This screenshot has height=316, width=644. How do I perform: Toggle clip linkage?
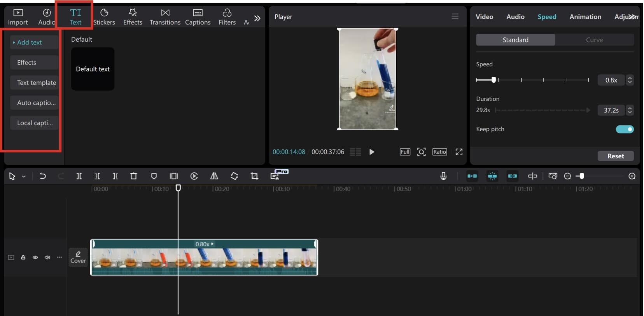coord(513,176)
